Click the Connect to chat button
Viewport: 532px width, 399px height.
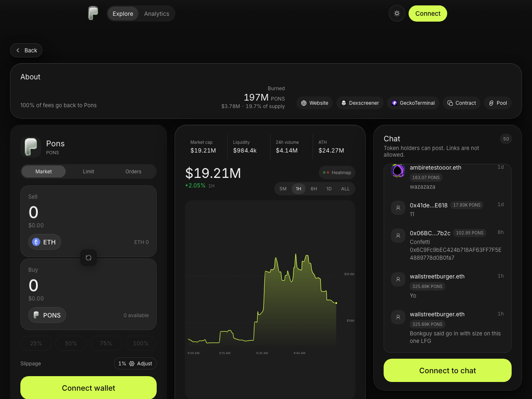(x=448, y=370)
